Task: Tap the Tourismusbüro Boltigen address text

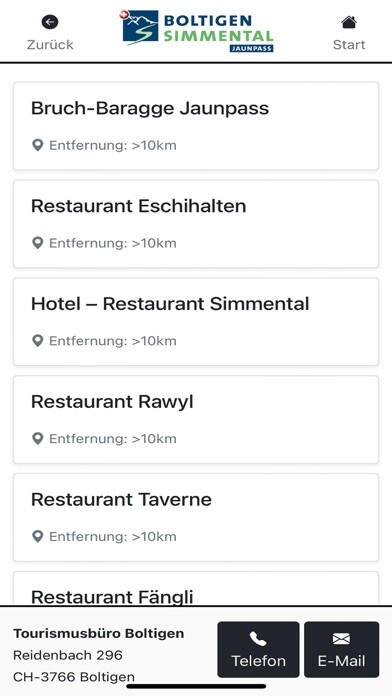Action: 99,655
